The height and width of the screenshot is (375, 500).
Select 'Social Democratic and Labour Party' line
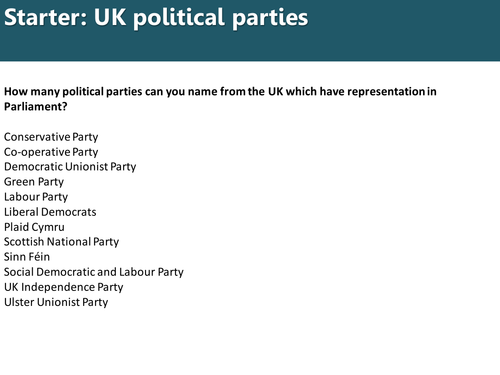coord(94,272)
